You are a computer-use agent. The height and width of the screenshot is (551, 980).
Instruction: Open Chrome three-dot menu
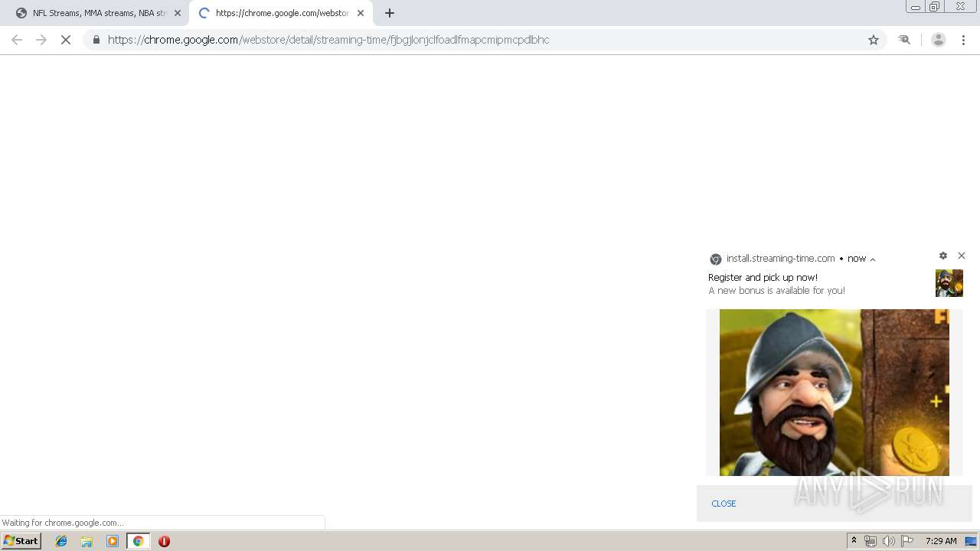click(x=964, y=40)
